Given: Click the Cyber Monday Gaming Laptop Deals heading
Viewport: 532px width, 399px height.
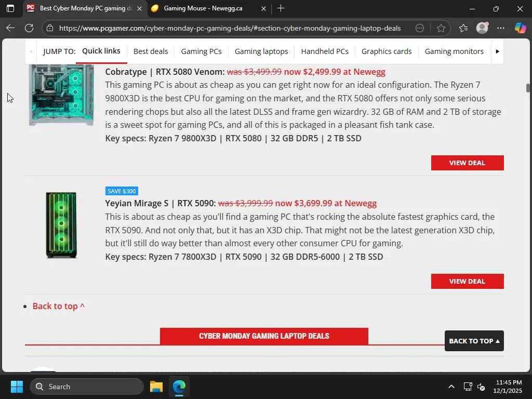Looking at the screenshot, I should [264, 336].
